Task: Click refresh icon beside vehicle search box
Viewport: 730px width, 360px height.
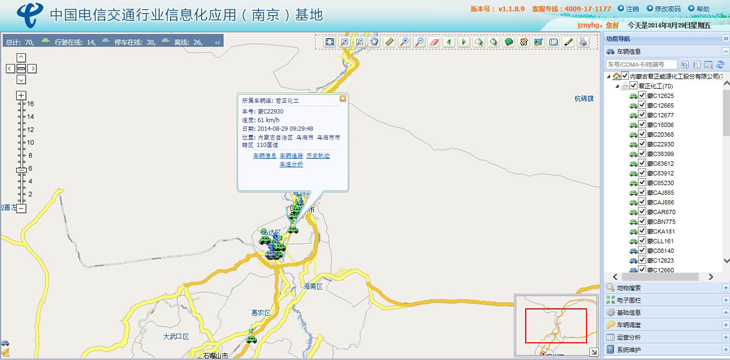Action: [x=720, y=64]
